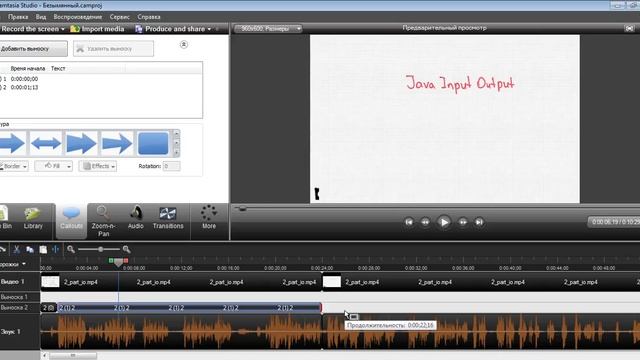Image resolution: width=640 pixels, height=360 pixels.
Task: Select callout row with time 0:00:01;13
Action: (x=100, y=87)
